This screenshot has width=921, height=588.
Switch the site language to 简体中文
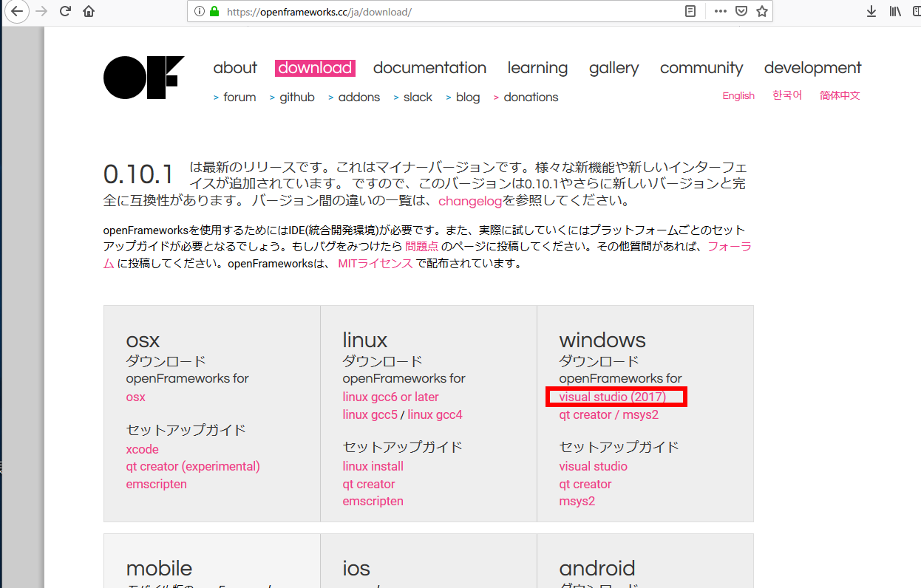pos(840,95)
